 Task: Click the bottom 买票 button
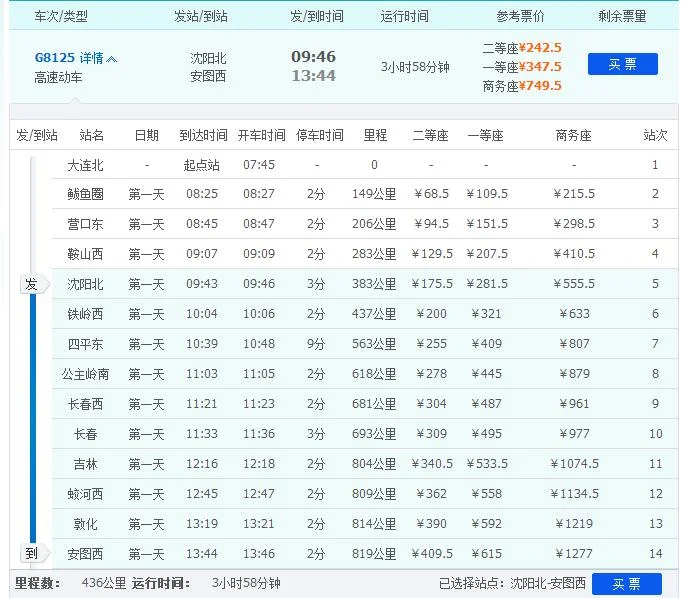pos(627,584)
